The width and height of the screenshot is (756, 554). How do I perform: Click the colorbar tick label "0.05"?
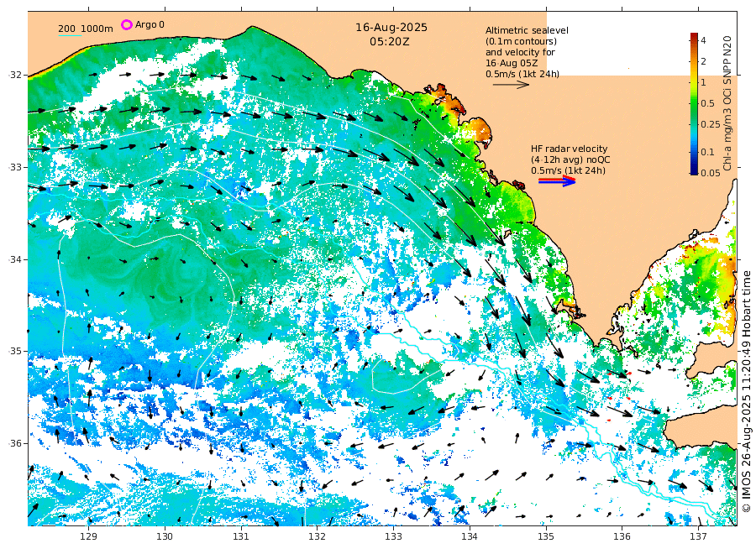[x=710, y=173]
